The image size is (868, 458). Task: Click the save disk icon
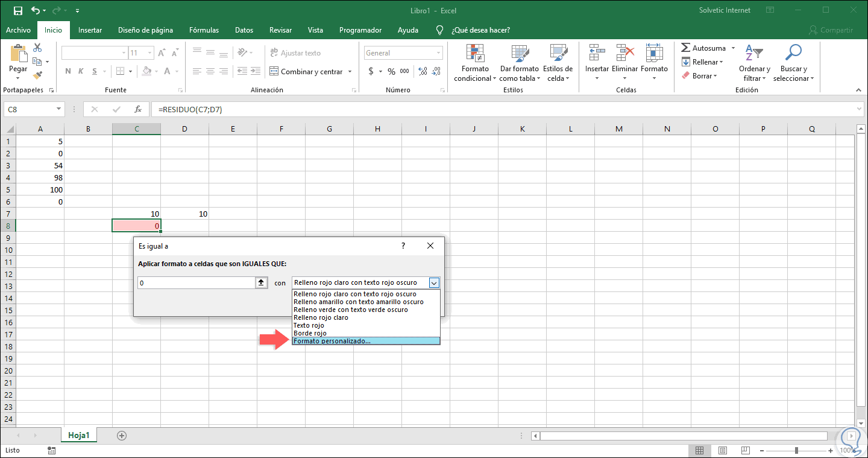[17, 11]
